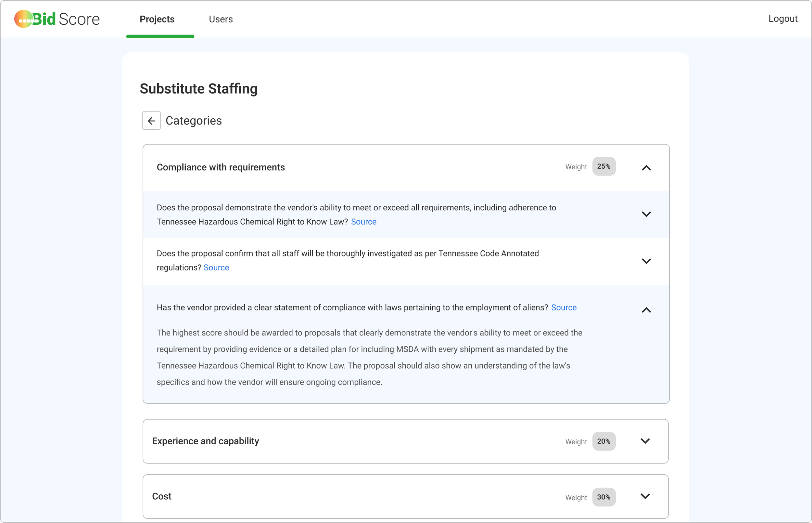The height and width of the screenshot is (523, 812).
Task: Switch to the Users tab
Action: click(x=221, y=20)
